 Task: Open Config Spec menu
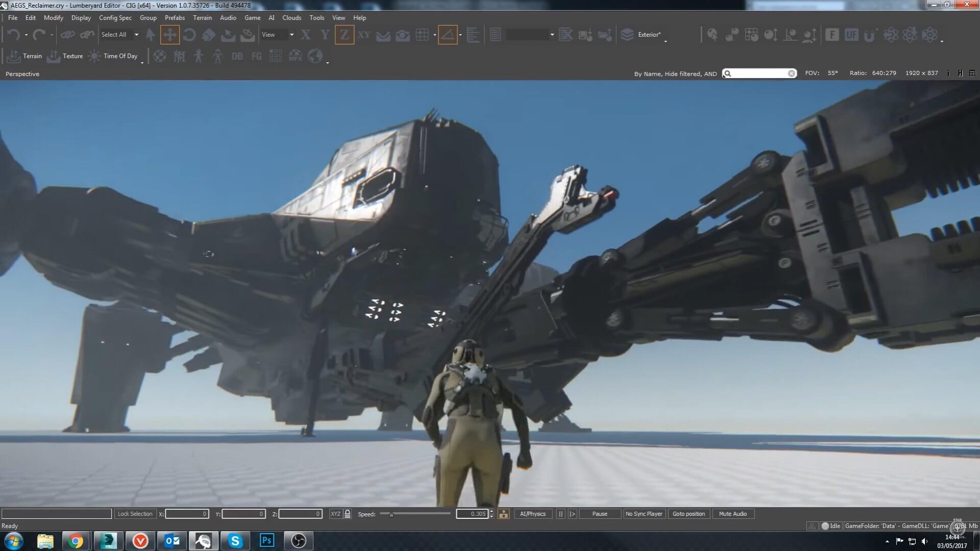point(115,17)
